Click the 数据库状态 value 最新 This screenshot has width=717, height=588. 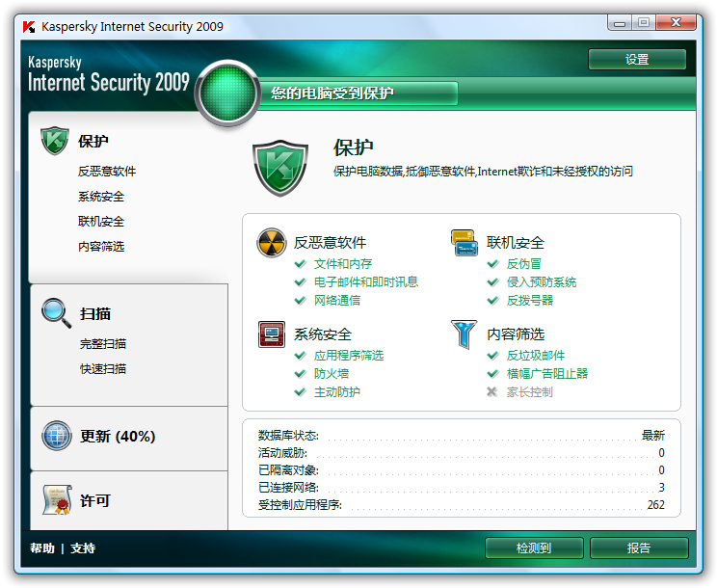653,436
